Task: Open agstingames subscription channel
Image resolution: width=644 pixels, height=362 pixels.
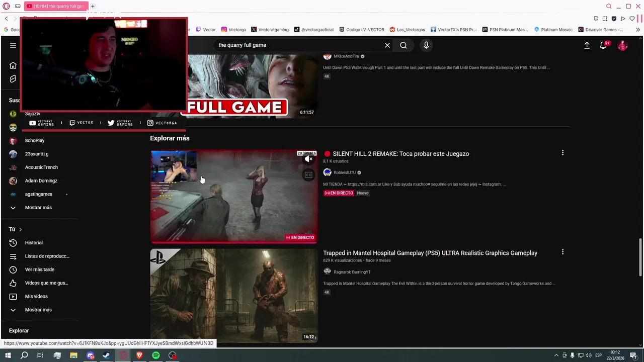Action: point(39,194)
